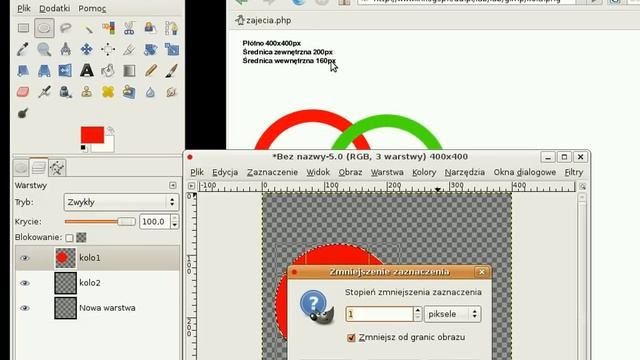Open Edycja menu in image window
640x360 pixels.
(225, 172)
